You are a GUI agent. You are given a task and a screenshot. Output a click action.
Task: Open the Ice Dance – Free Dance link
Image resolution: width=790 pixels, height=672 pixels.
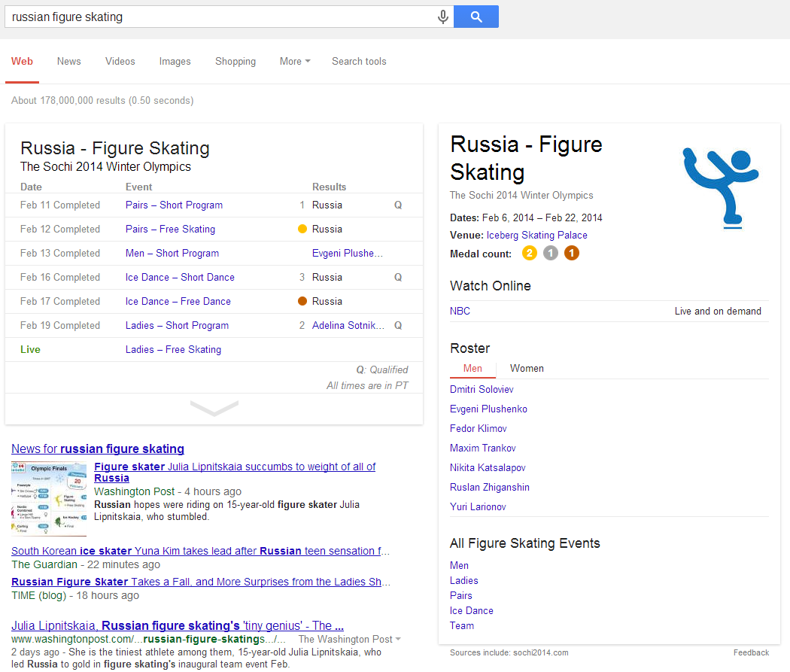[x=178, y=301]
